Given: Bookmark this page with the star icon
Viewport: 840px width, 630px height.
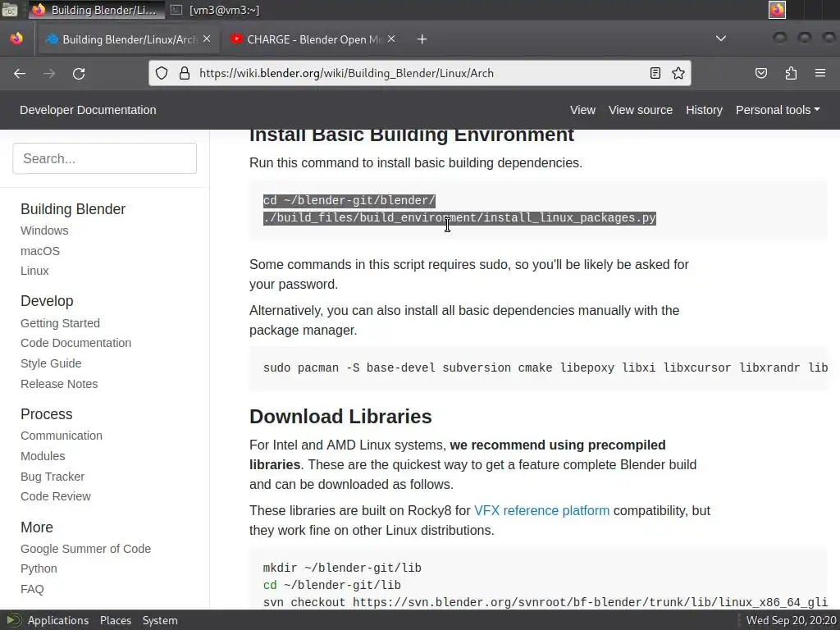Looking at the screenshot, I should tap(678, 73).
